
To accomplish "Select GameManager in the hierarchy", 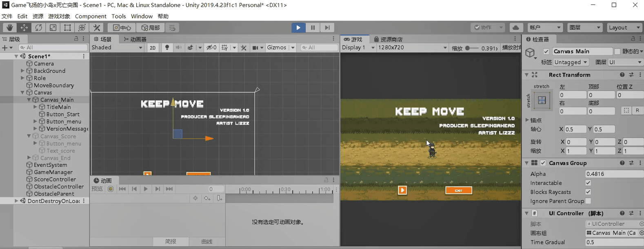I will tap(53, 172).
